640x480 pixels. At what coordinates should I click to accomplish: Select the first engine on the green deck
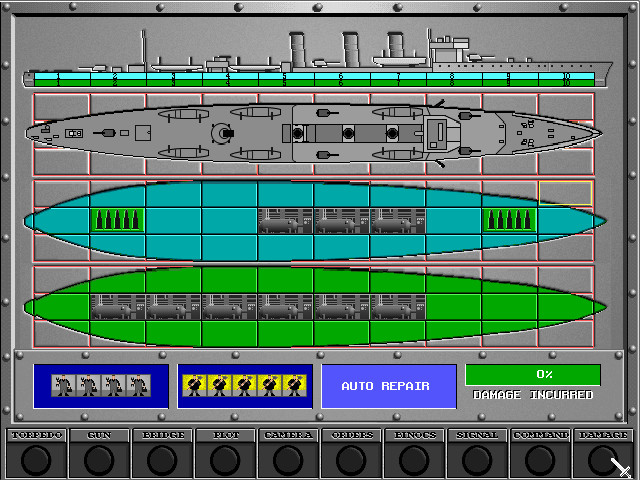tap(117, 307)
